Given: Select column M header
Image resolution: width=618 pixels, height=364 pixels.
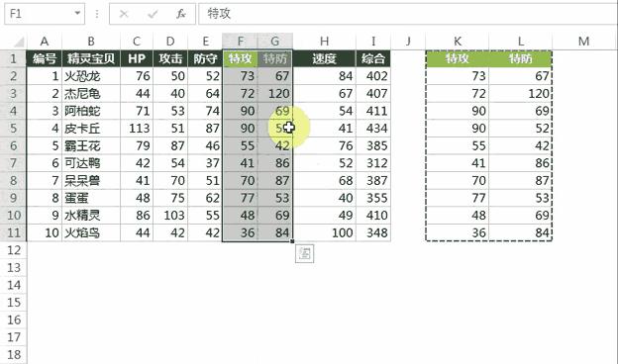Looking at the screenshot, I should tap(583, 42).
